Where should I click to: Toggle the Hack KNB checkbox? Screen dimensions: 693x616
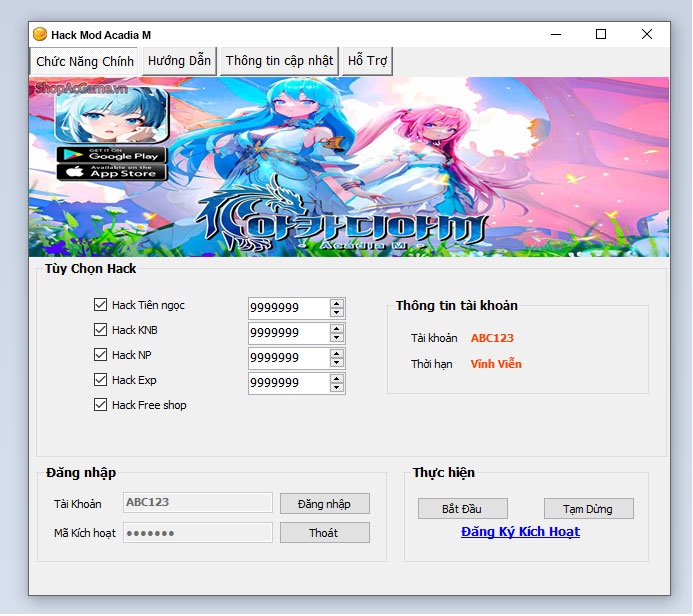pyautogui.click(x=100, y=330)
